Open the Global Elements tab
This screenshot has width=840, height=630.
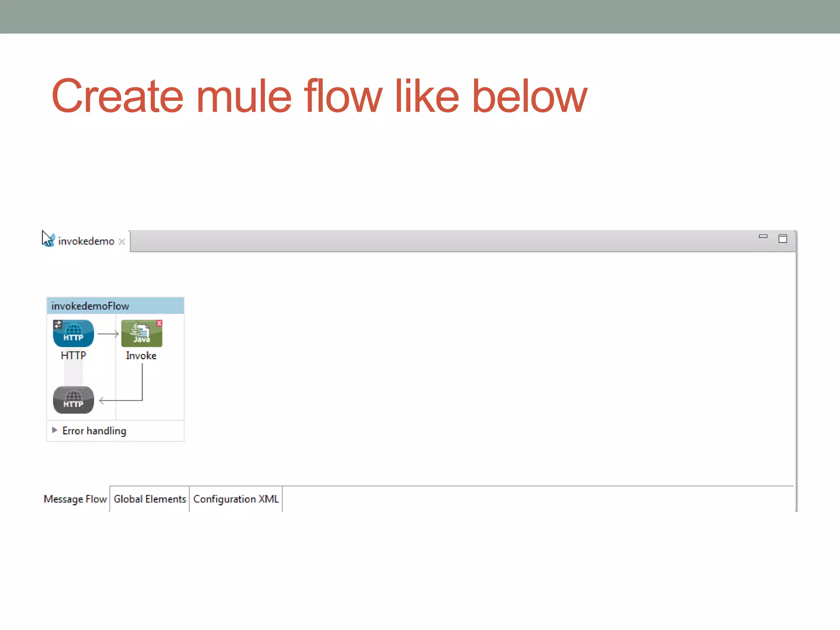(150, 499)
